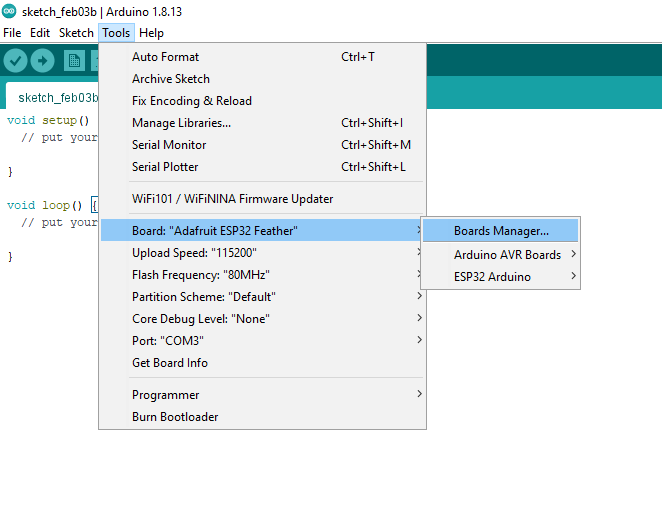Viewport: 662px width, 516px height.
Task: Click Burn Bootloader
Action: [262, 417]
